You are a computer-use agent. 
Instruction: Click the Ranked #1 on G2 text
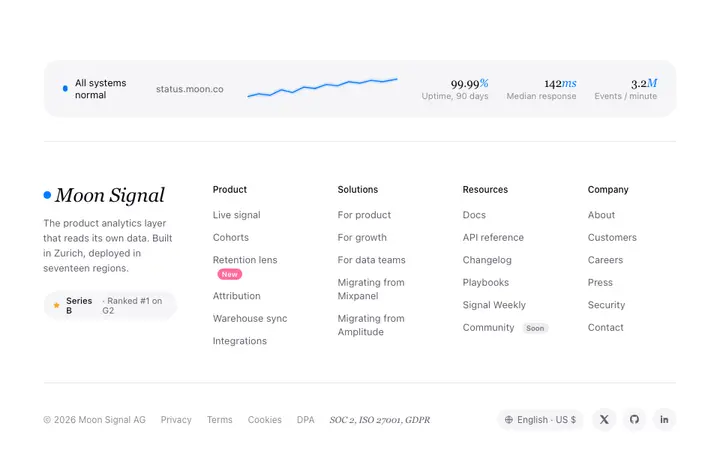pos(132,305)
